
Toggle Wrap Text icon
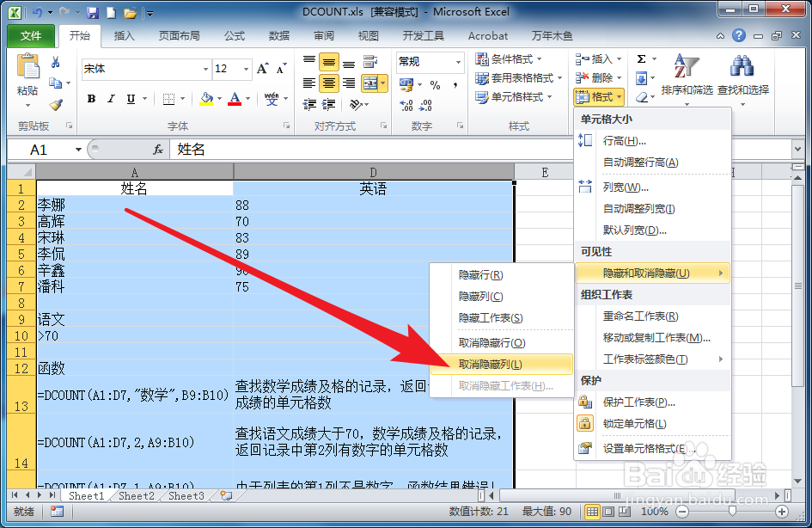369,62
